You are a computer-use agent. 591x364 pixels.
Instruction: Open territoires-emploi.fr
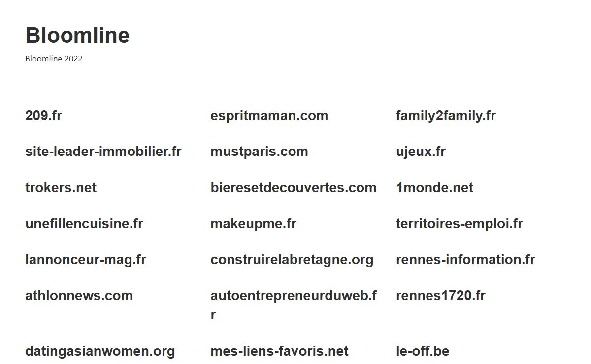click(460, 223)
